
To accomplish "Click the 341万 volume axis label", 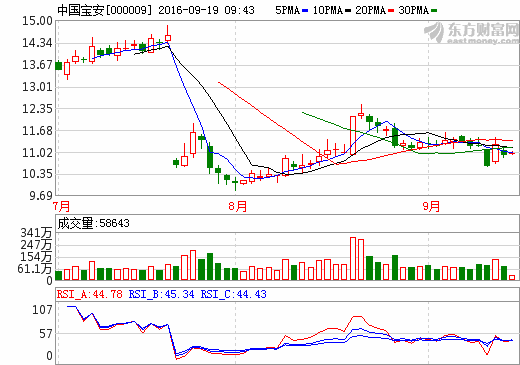I will 36,233.
